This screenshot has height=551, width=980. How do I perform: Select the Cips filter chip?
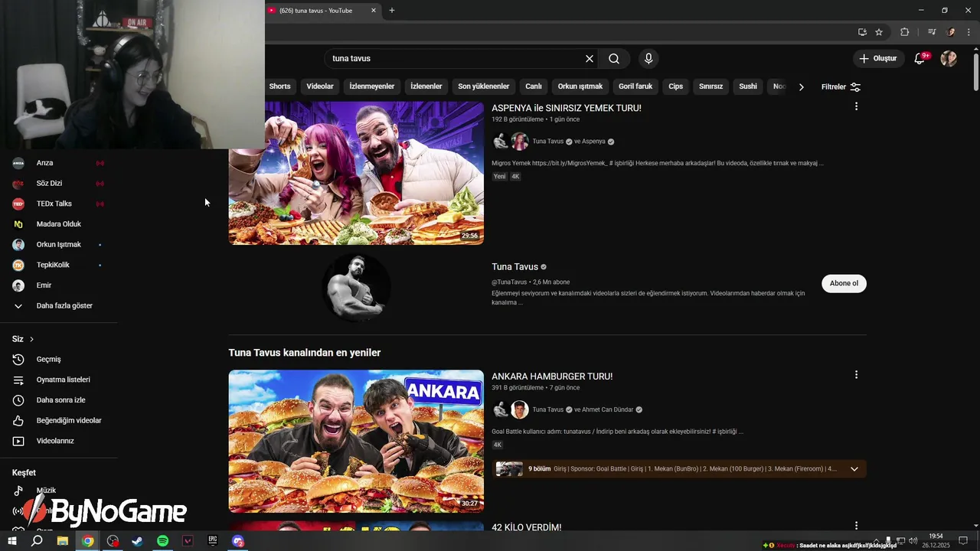click(676, 86)
